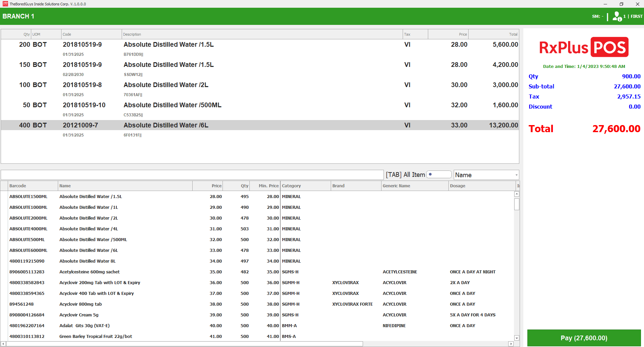The height and width of the screenshot is (347, 644).
Task: Click horizontal scrollbar left arrow
Action: point(3,344)
